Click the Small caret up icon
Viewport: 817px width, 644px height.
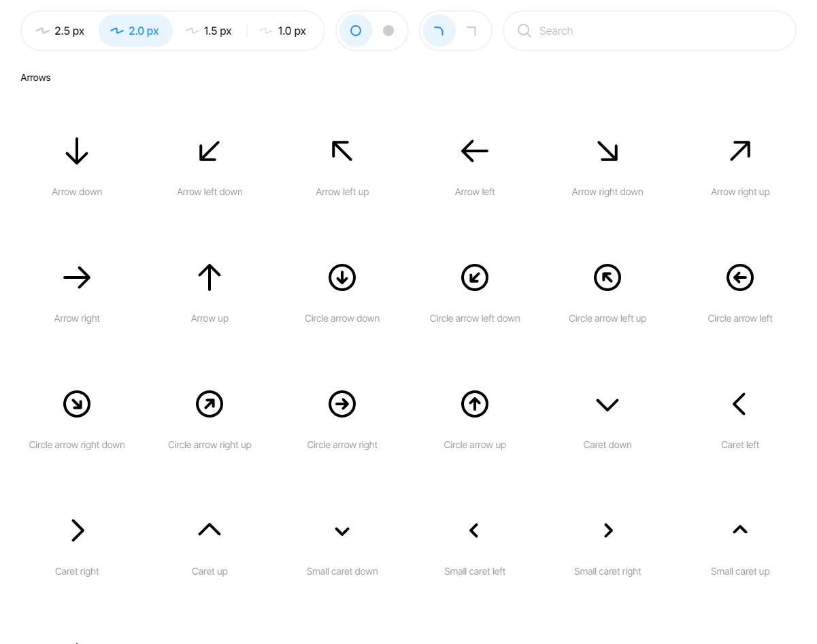point(740,530)
